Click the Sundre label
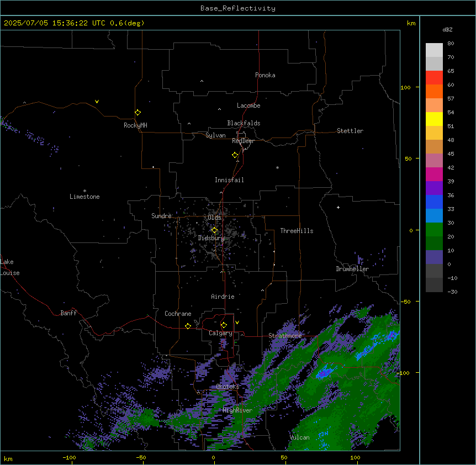The image size is (476, 465). (161, 216)
